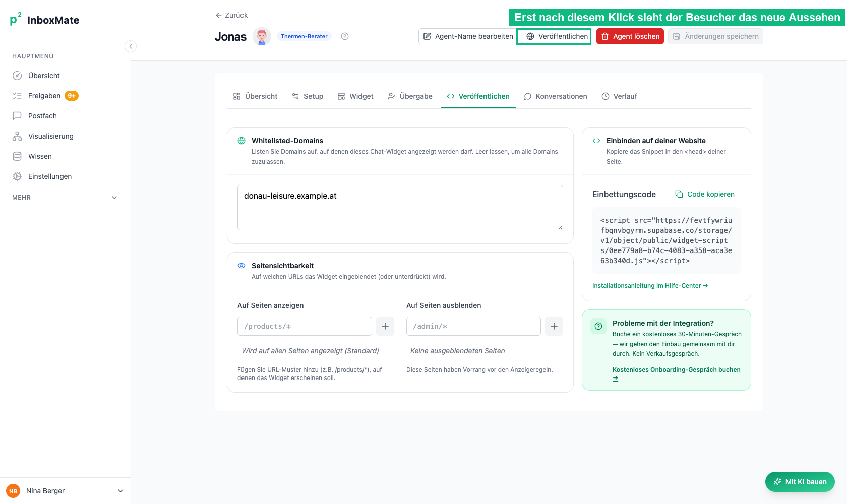Open Installationsanleitung im Hilfe-Center link

[x=650, y=286]
